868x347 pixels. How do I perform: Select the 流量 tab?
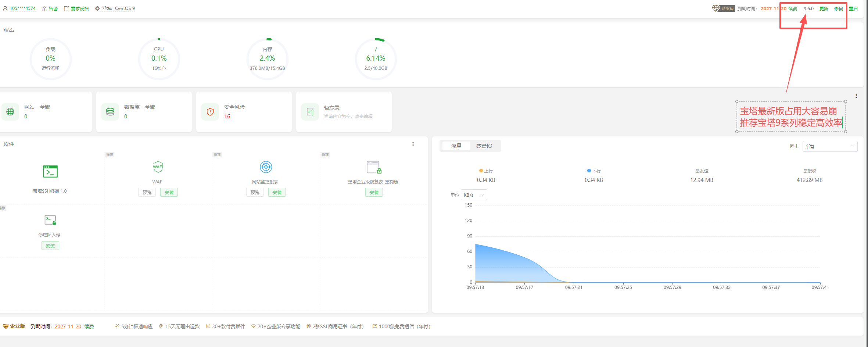coord(456,146)
